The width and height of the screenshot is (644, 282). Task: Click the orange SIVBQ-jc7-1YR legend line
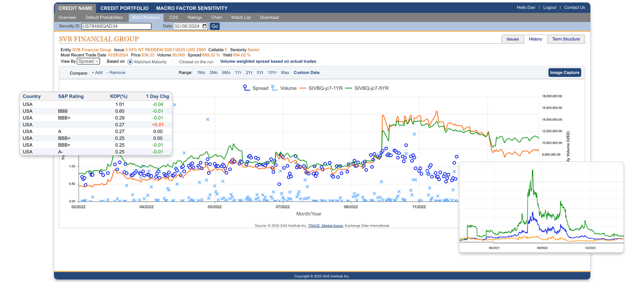point(303,88)
